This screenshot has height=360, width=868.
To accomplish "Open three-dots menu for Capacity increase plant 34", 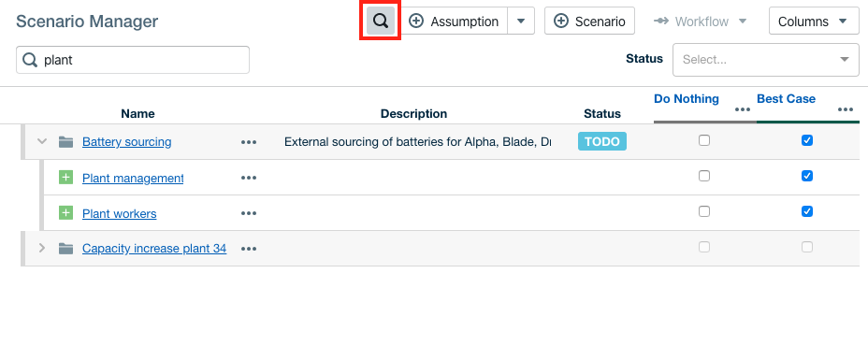I will (249, 249).
